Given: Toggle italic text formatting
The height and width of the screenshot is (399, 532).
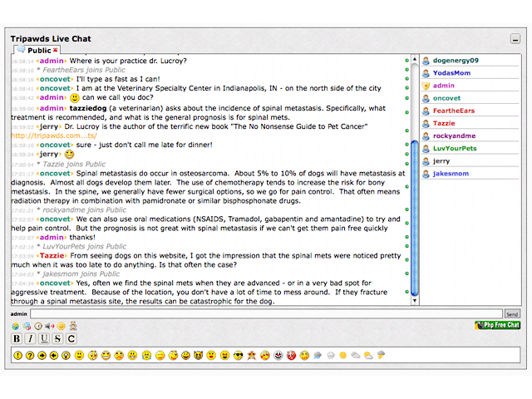Looking at the screenshot, I should pos(30,338).
